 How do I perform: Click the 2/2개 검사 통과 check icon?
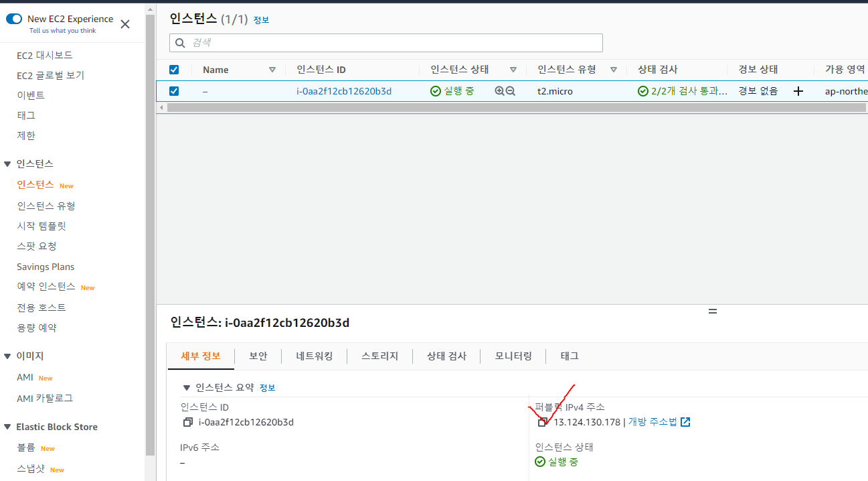click(x=643, y=91)
